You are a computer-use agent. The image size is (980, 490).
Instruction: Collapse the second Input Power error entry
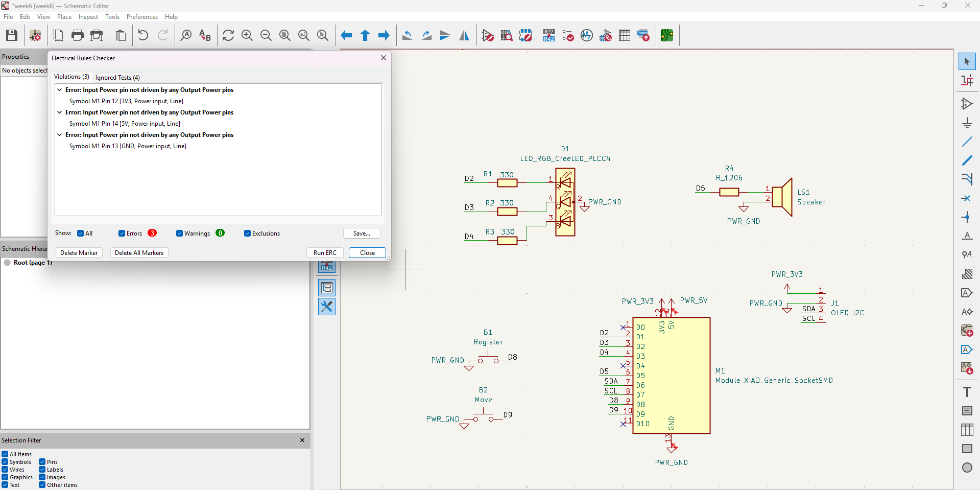[x=60, y=112]
